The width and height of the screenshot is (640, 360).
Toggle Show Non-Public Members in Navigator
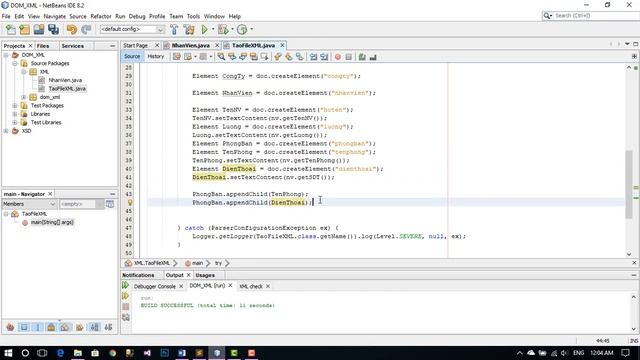coord(51,327)
